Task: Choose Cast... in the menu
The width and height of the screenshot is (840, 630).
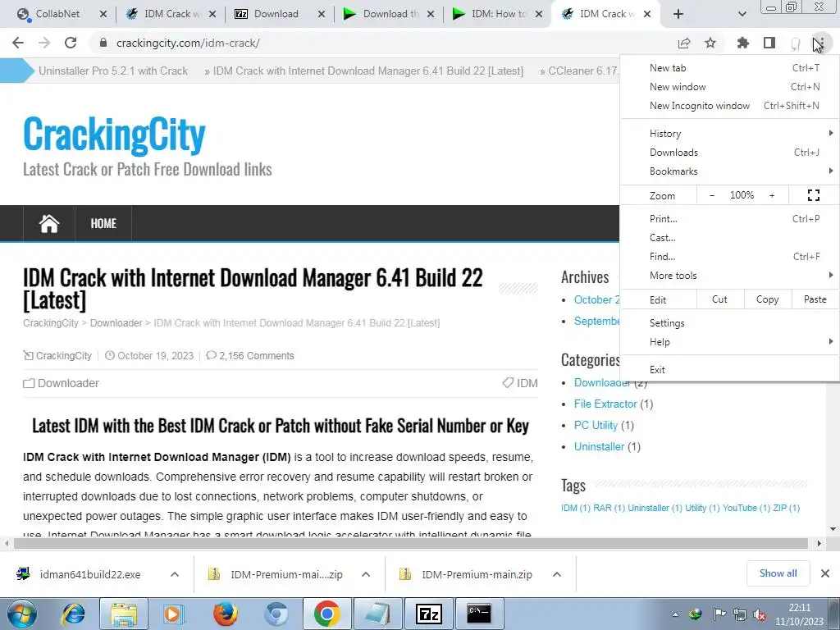Action: (729, 237)
